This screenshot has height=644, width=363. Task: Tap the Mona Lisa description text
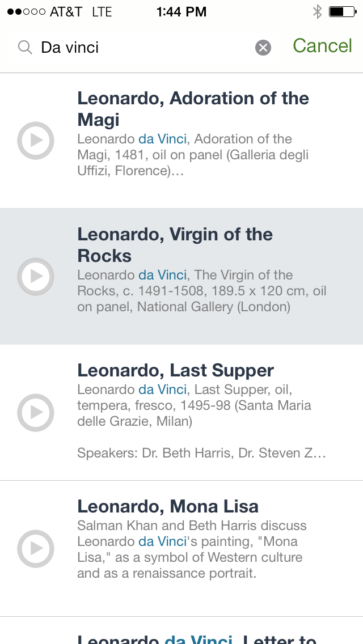tap(192, 549)
